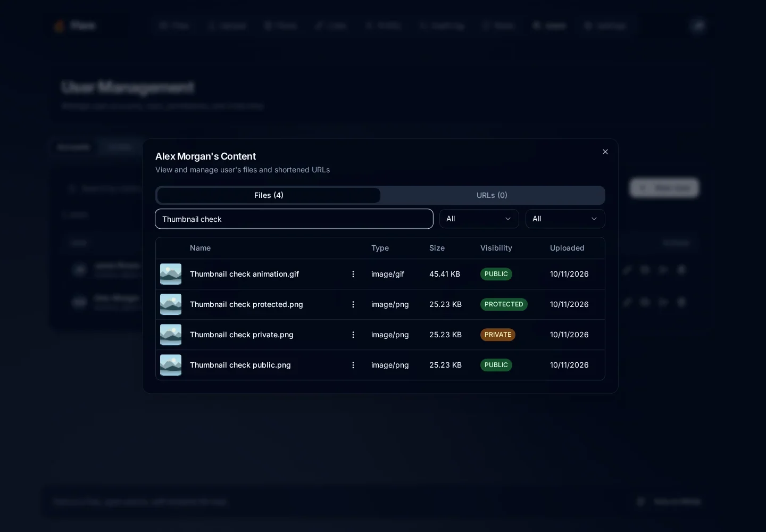This screenshot has width=766, height=532.
Task: Click upload date of Thumbnail check animation.gif
Action: coord(569,274)
